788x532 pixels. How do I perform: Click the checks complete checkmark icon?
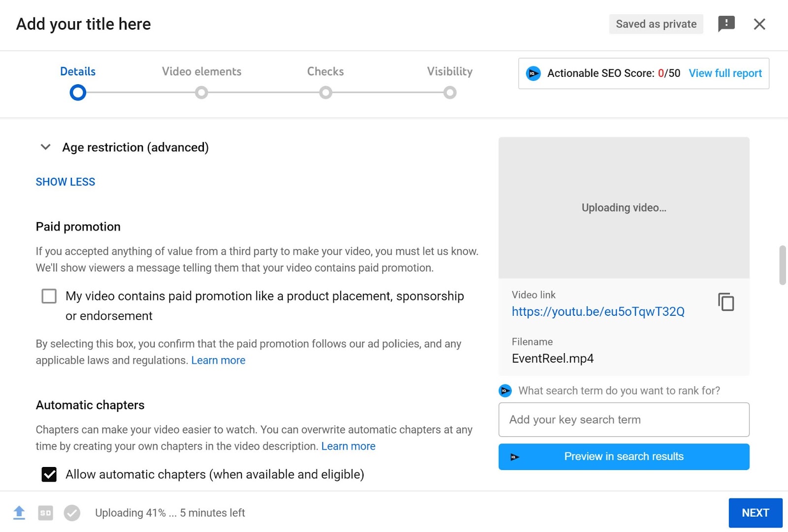pyautogui.click(x=72, y=513)
